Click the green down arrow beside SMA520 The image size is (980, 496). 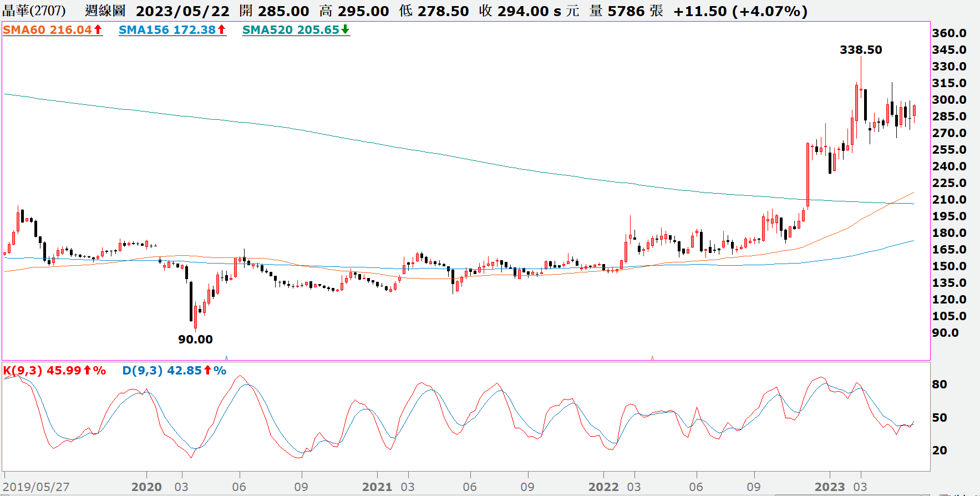345,30
